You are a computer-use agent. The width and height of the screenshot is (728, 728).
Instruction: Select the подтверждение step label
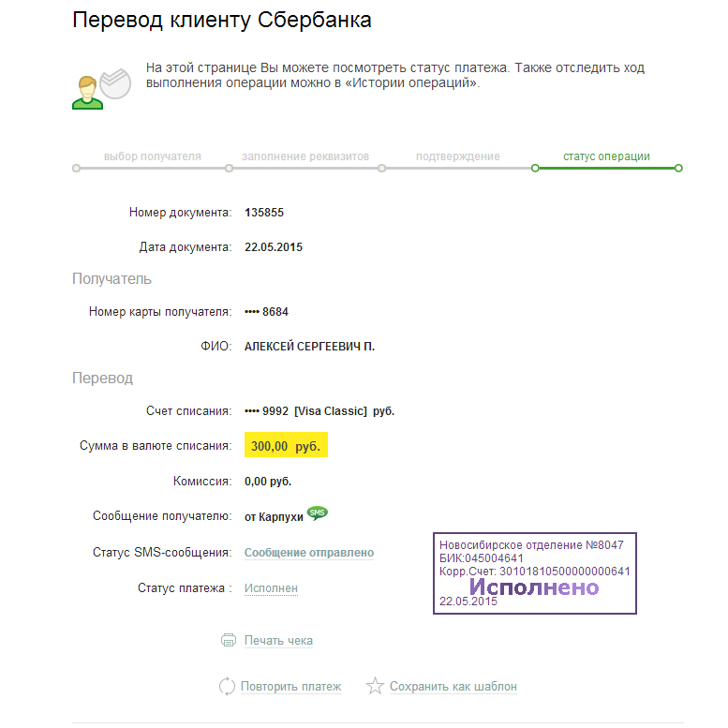coord(457,156)
